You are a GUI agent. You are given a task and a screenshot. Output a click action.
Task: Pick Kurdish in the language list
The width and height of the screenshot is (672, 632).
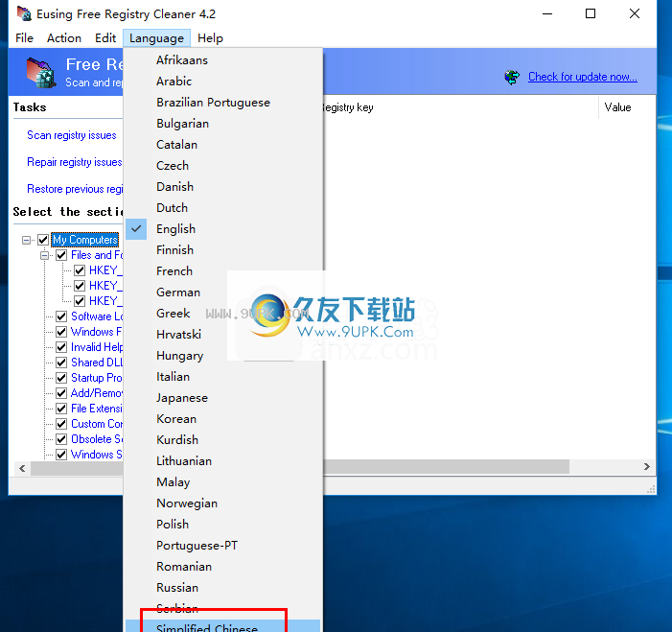222,440
